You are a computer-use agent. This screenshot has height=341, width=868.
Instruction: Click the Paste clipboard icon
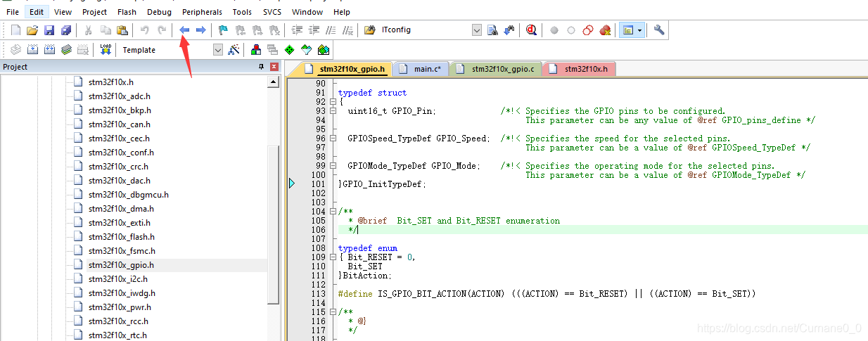tap(122, 30)
